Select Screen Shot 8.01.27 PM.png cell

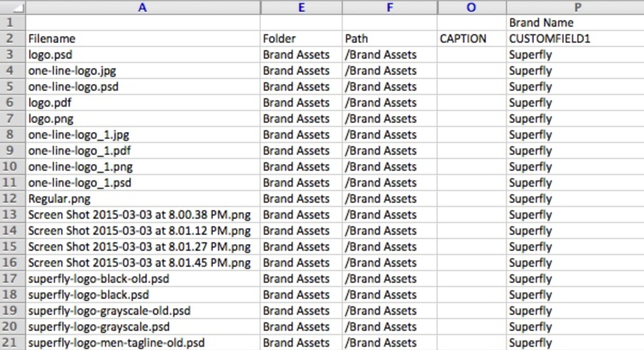[143, 246]
